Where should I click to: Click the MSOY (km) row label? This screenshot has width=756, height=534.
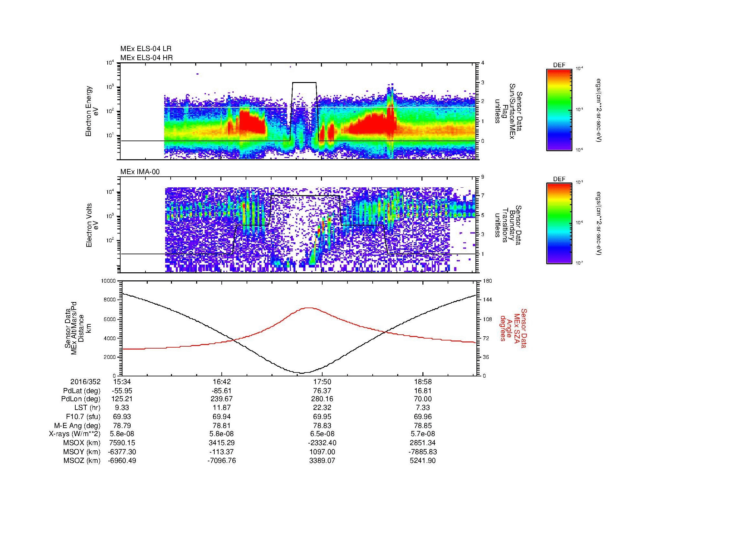pos(82,452)
